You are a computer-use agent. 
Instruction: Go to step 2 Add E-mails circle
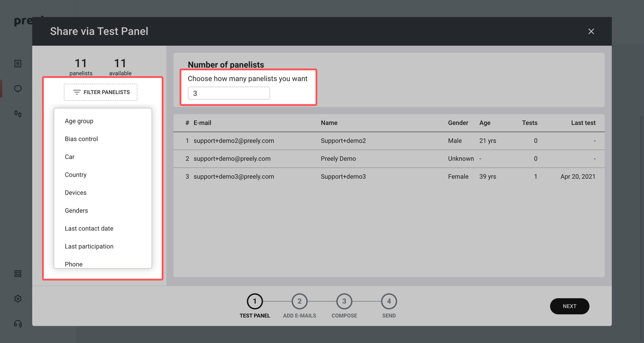pos(299,301)
